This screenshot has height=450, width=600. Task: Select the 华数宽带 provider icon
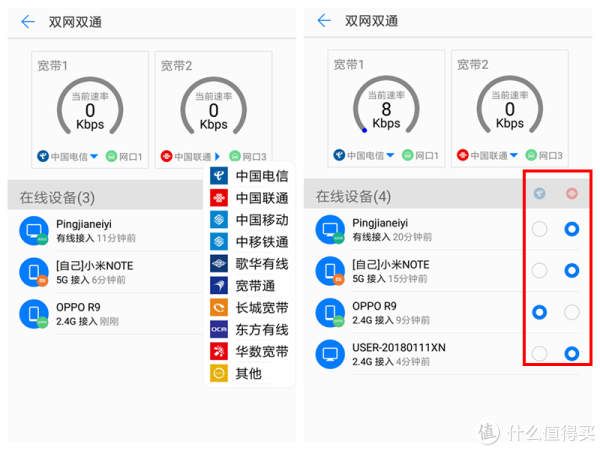[219, 351]
